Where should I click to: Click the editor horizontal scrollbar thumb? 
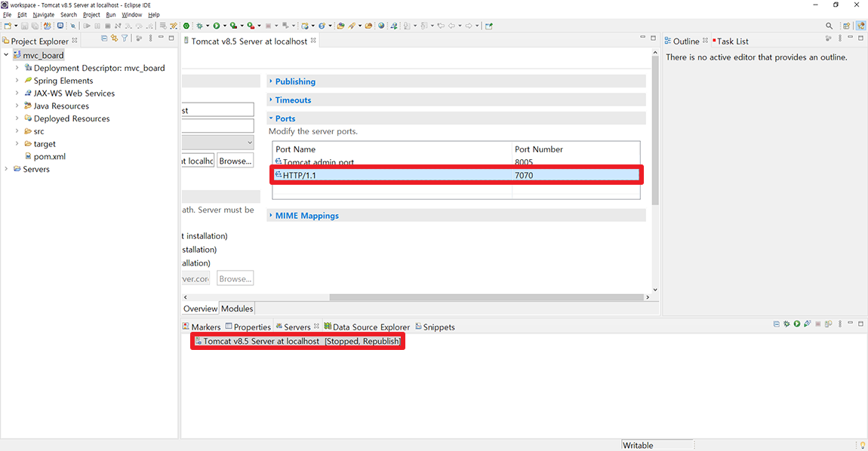pos(486,297)
